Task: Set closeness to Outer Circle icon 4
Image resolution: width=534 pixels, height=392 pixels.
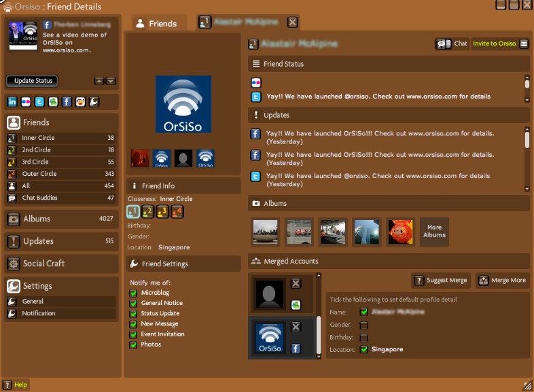Action: 177,211
